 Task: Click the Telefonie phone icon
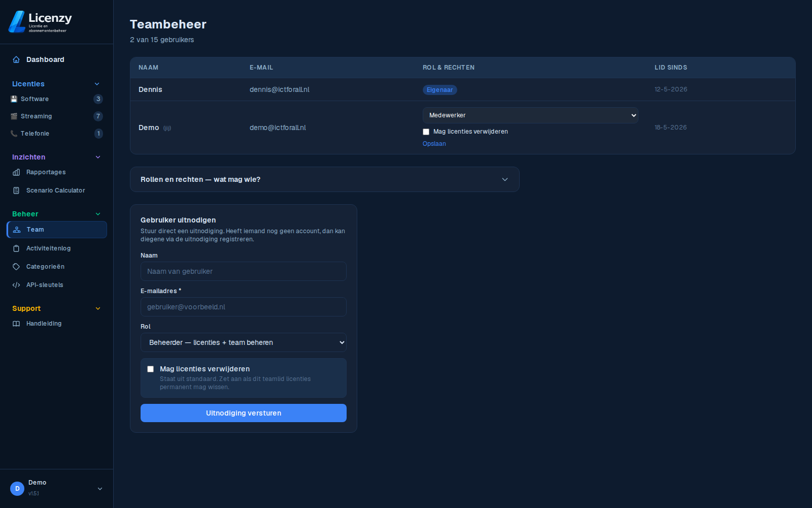point(14,134)
